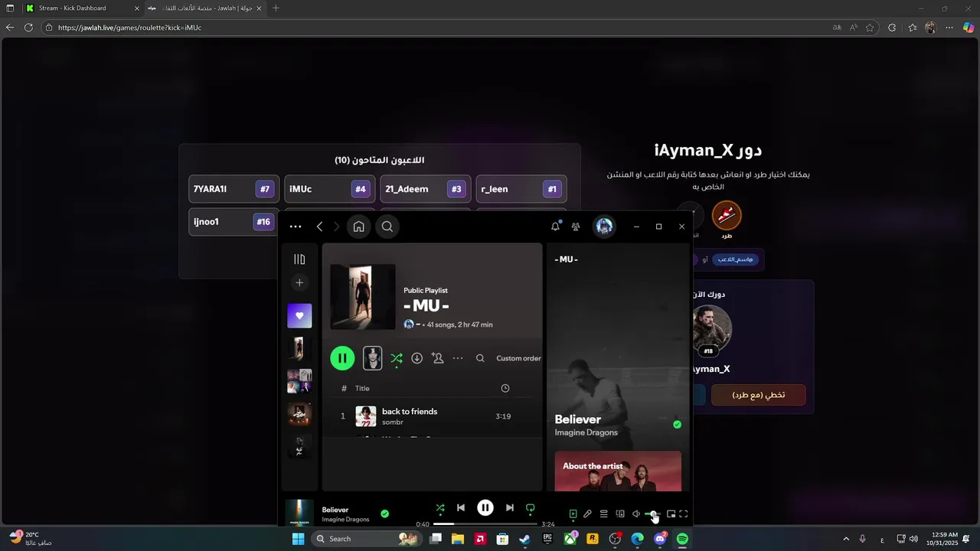Sort tracks by Title column
Screen dimensions: 980x551
pos(362,388)
